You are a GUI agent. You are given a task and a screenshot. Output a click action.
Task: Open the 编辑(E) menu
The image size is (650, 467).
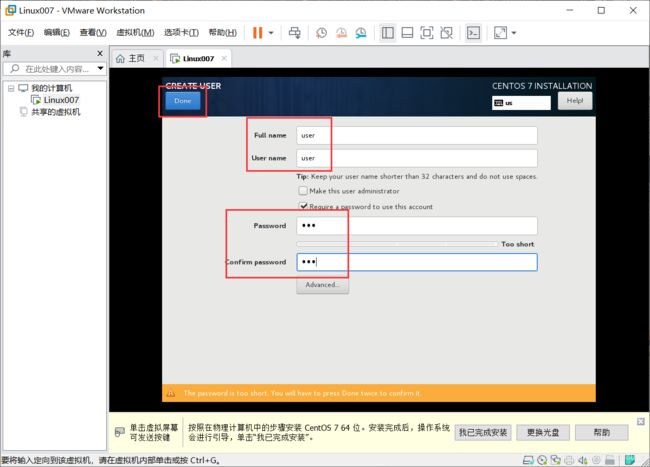57,33
